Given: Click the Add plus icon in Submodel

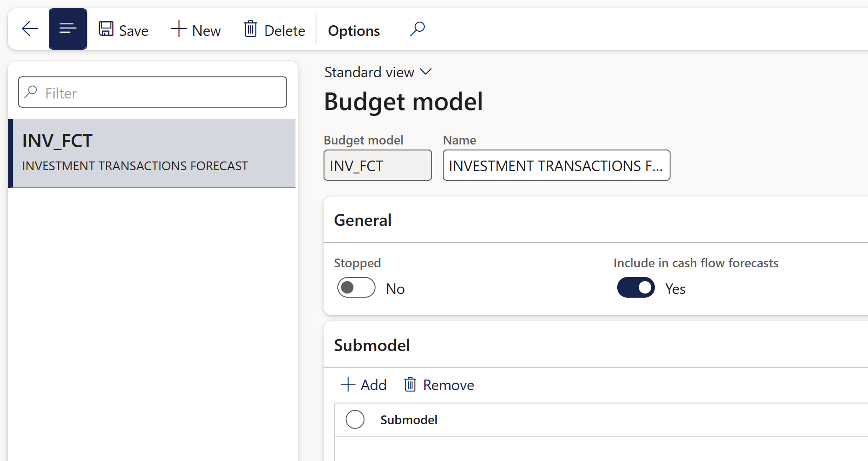Looking at the screenshot, I should tap(348, 385).
